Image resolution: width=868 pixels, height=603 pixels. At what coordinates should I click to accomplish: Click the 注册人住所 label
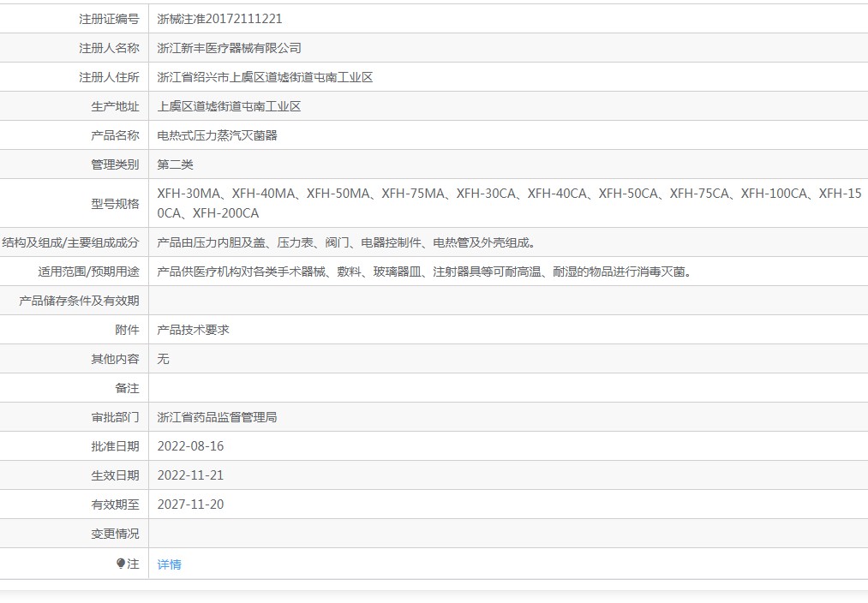point(109,77)
